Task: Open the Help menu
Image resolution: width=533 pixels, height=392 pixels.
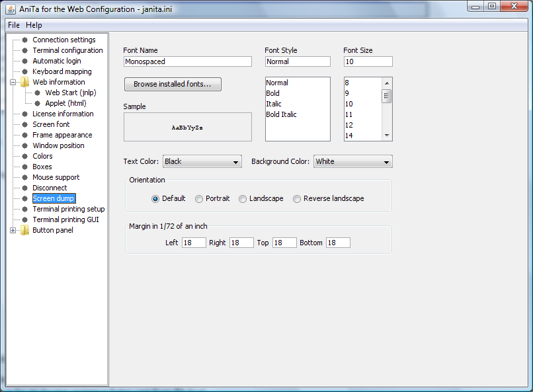Action: [x=34, y=25]
